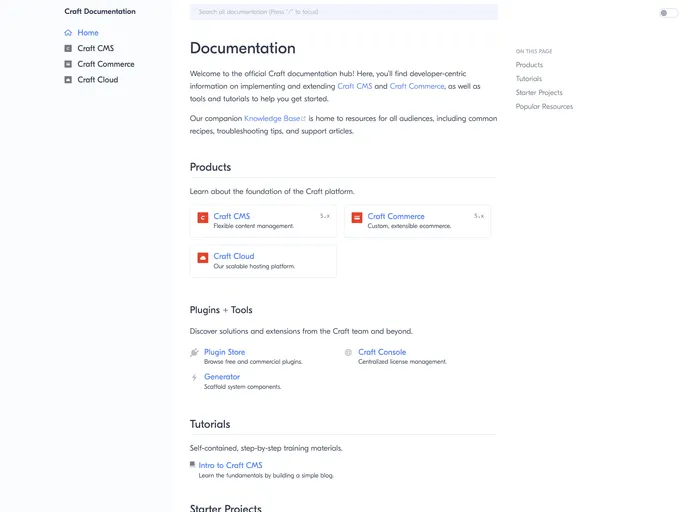Viewport: 688px width, 512px height.
Task: Click 'Browse free and commercial plugins.' text
Action: click(x=253, y=362)
